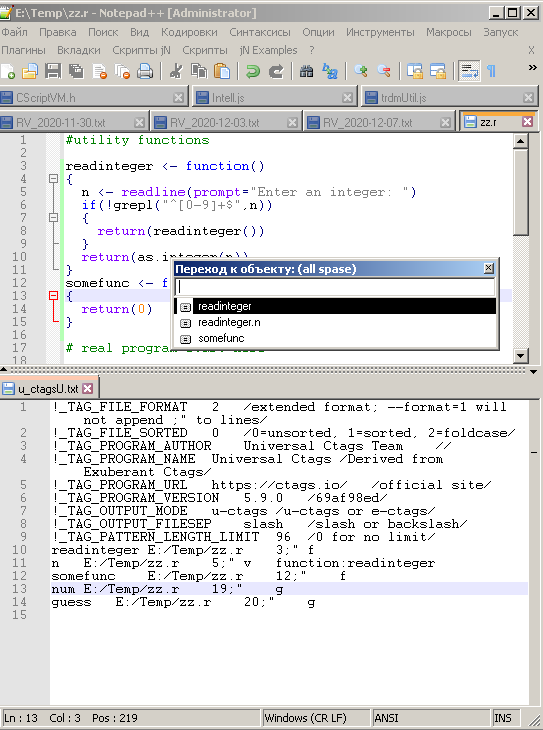Screen dimensions: 543x730
Task: Open the Синтаксисы menu
Action: (260, 32)
